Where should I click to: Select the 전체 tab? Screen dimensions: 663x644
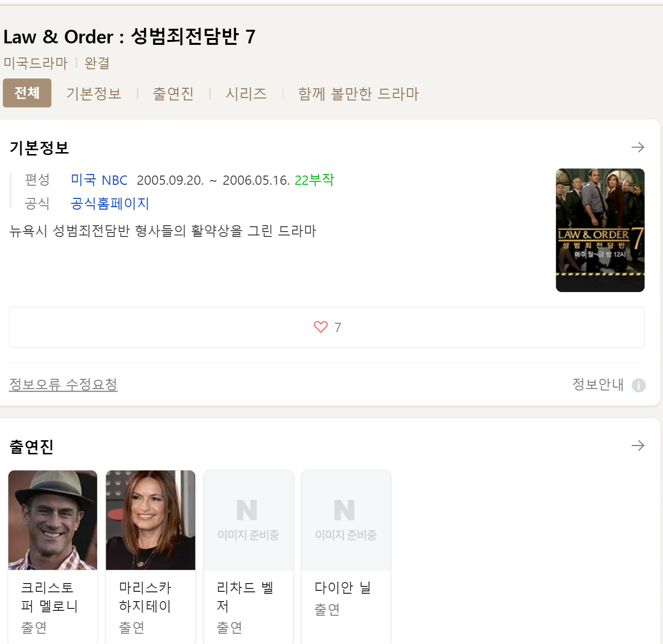coord(27,93)
